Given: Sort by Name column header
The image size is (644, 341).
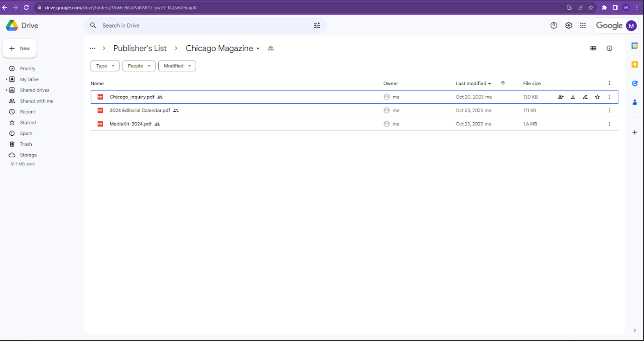Looking at the screenshot, I should (97, 84).
